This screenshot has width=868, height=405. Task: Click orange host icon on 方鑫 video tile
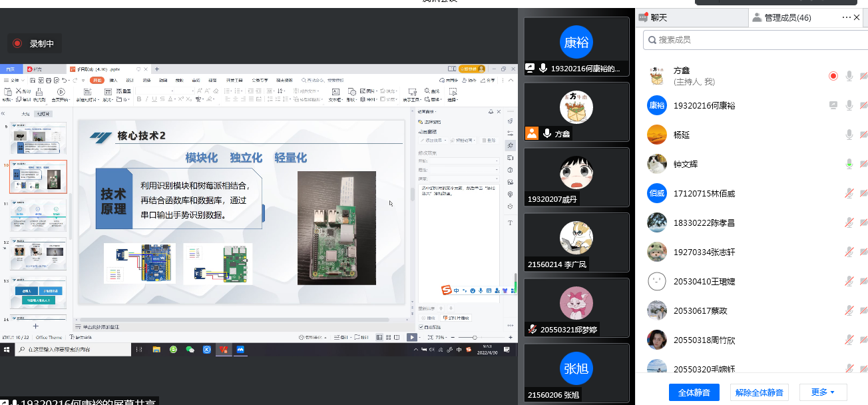(x=531, y=133)
